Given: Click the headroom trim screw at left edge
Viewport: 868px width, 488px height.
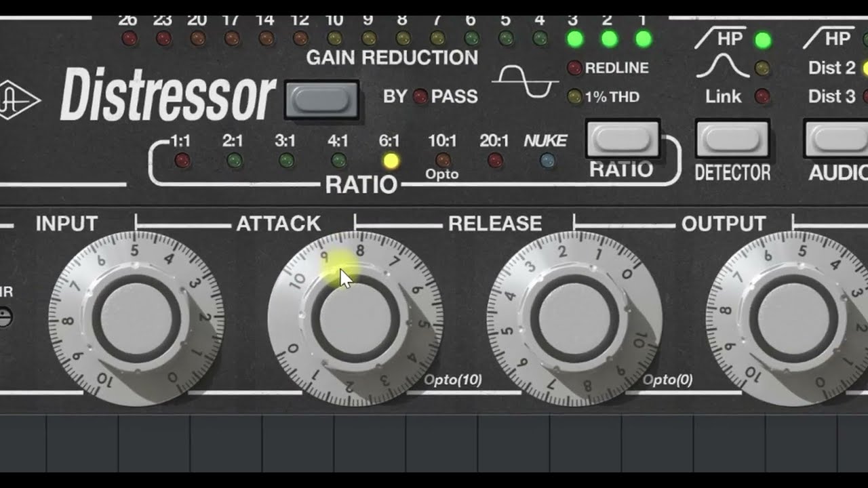Looking at the screenshot, I should coord(4,317).
